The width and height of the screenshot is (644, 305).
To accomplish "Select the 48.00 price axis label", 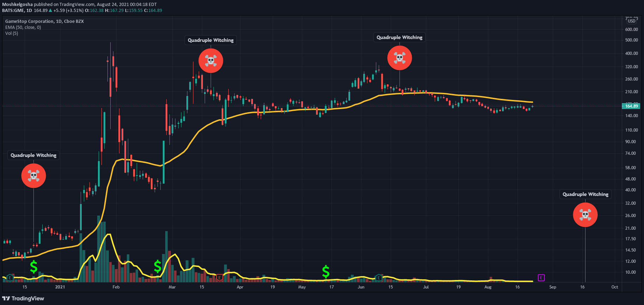I will click(x=631, y=179).
